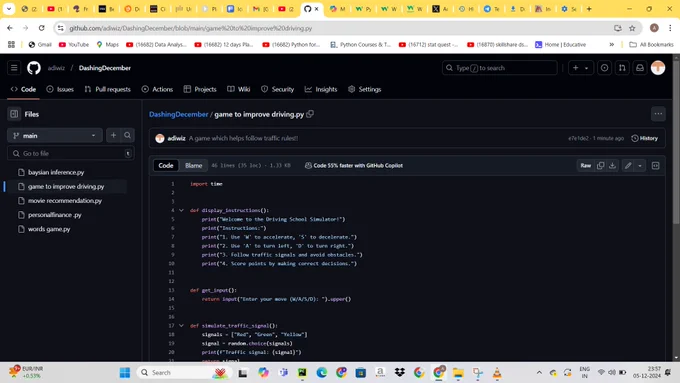Open the Projects tab
The image size is (680, 383).
(x=200, y=89)
